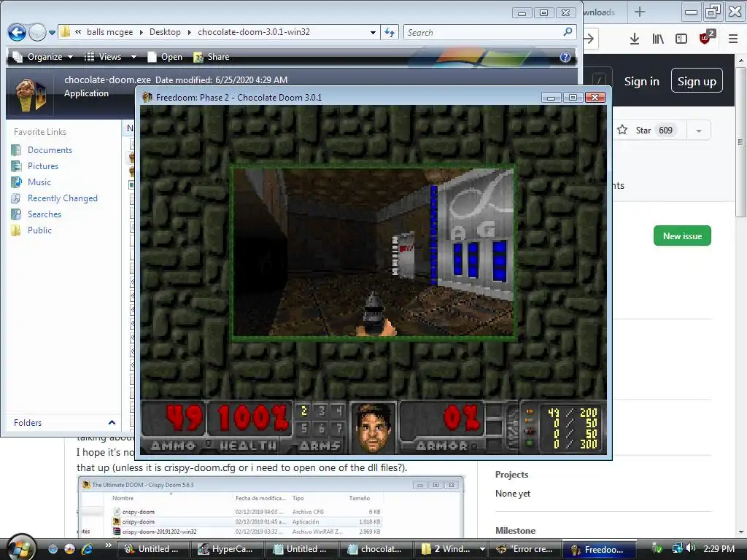This screenshot has width=747, height=560.
Task: Expand Quick Launch overflow chevron
Action: coord(109,545)
